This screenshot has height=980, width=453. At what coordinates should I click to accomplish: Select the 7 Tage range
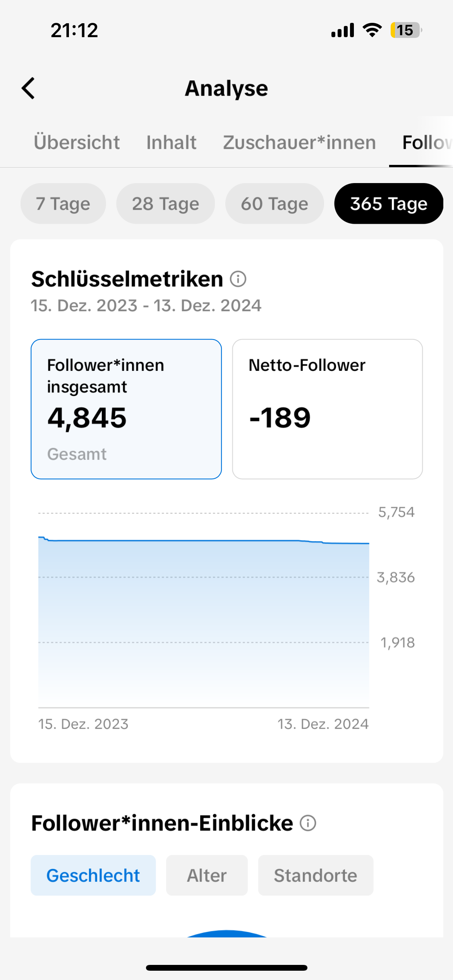(x=63, y=204)
